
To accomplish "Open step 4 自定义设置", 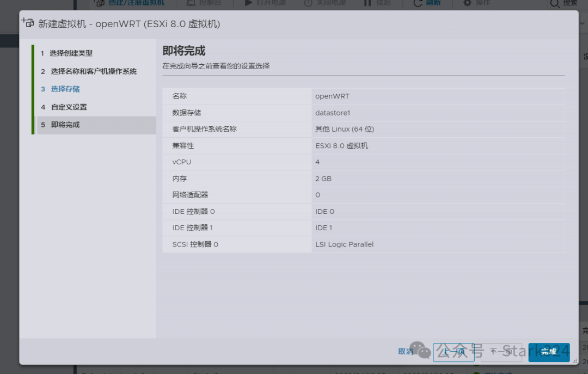I will 64,107.
